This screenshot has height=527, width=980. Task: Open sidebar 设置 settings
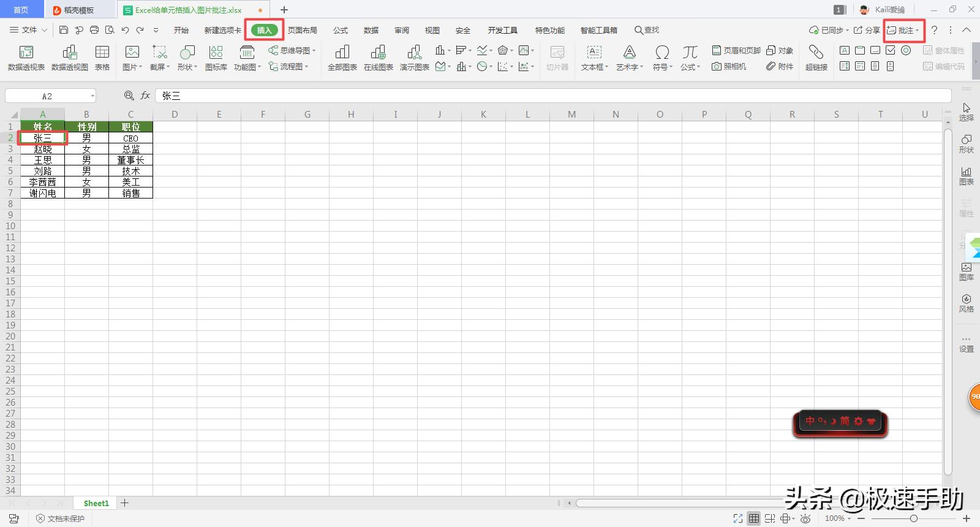[x=966, y=344]
